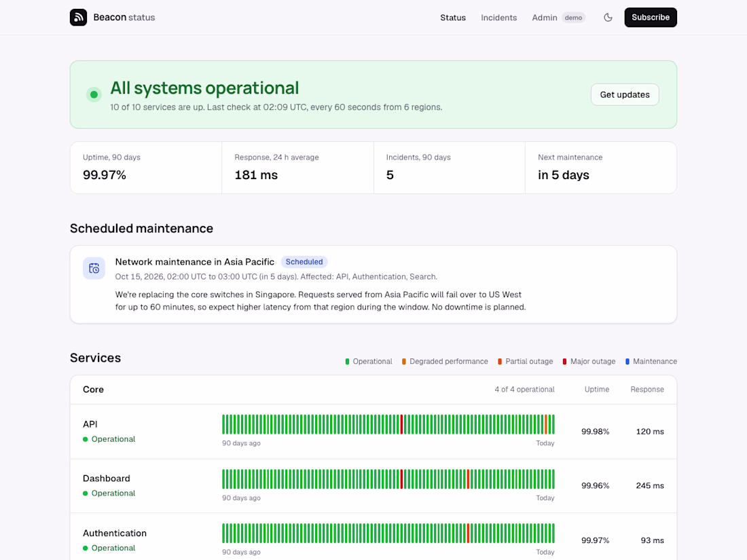747x560 pixels.
Task: Click the Beacon status title link
Action: (x=124, y=17)
